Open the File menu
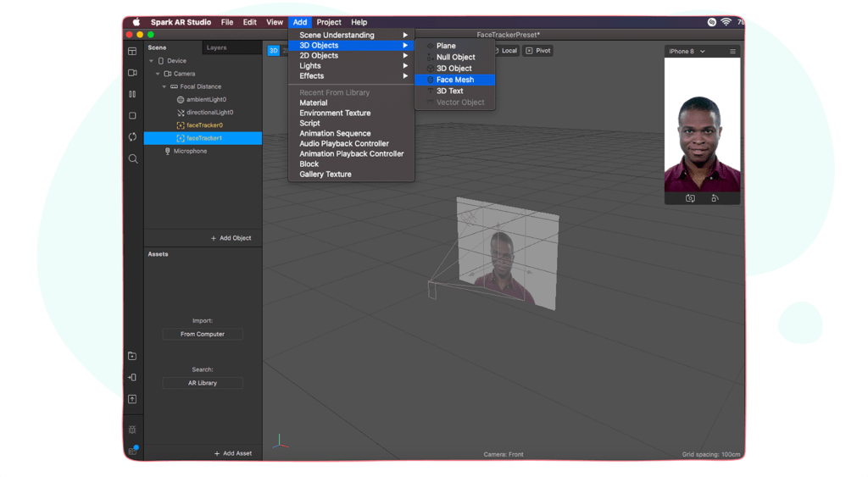868x477 pixels. (227, 22)
